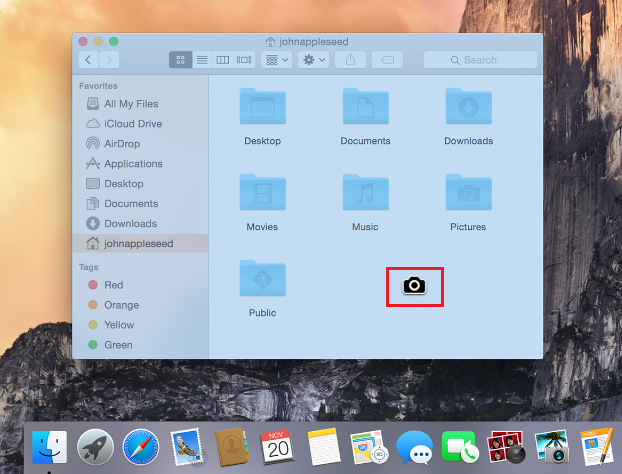Click the yellow minimize window button

coord(98,41)
